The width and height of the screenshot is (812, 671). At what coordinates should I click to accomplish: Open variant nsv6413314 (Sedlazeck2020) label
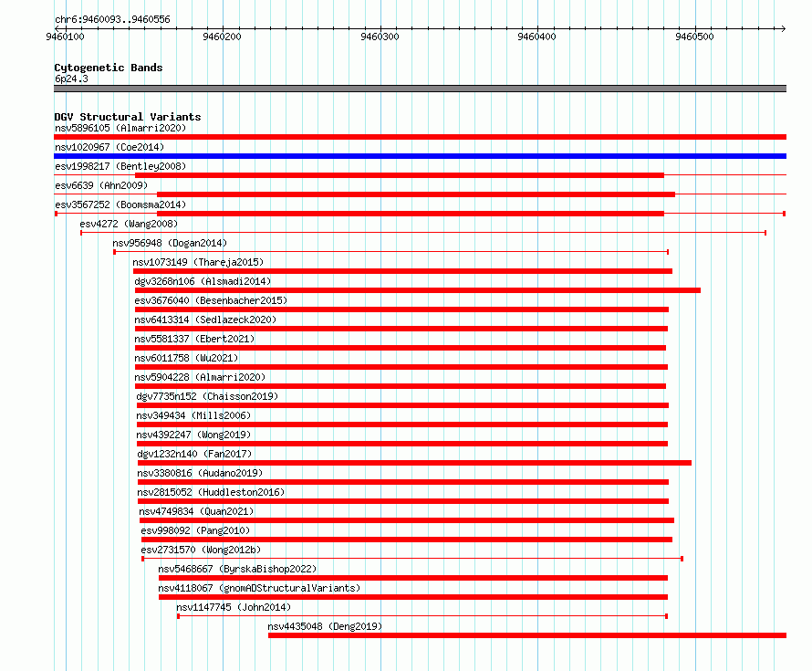pos(205,320)
